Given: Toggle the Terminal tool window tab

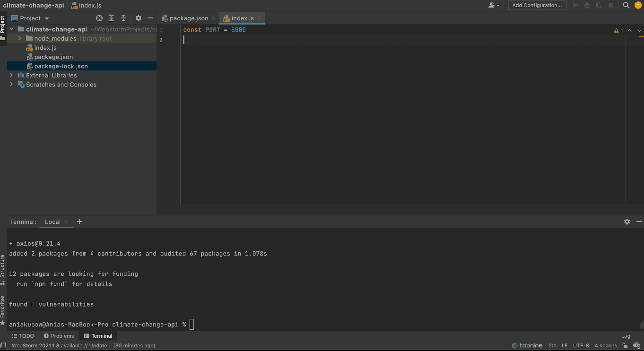Looking at the screenshot, I should [x=98, y=336].
